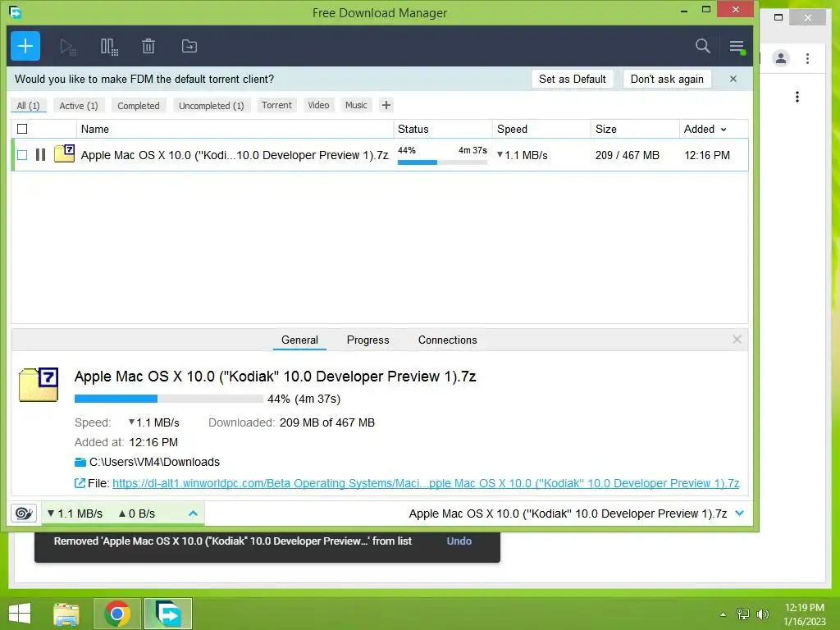
Task: Click the file name in bottom status bar
Action: [x=568, y=514]
